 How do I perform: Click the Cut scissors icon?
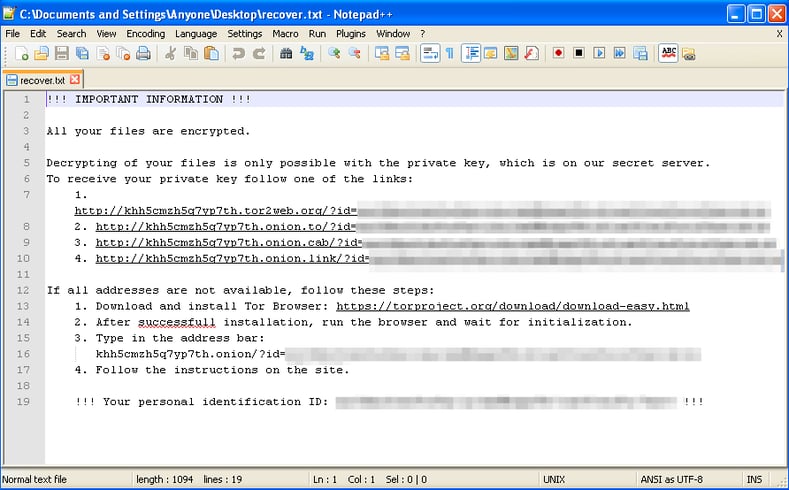point(171,53)
